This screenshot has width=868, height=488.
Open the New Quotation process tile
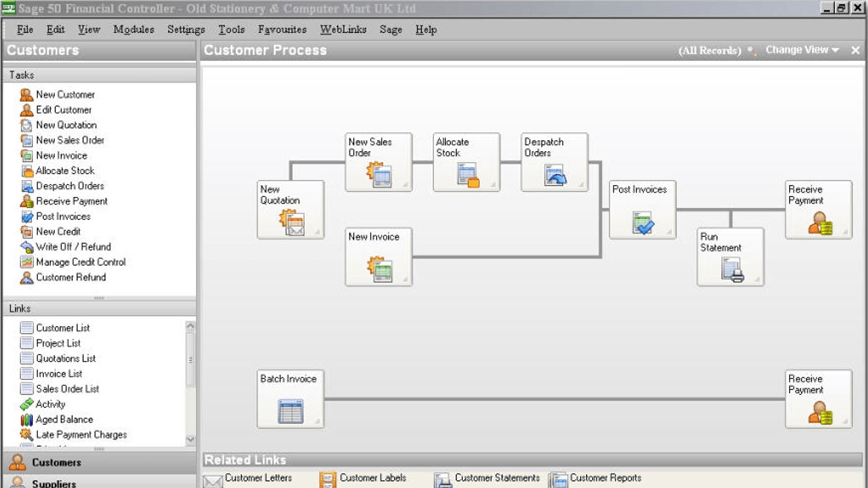click(x=290, y=210)
